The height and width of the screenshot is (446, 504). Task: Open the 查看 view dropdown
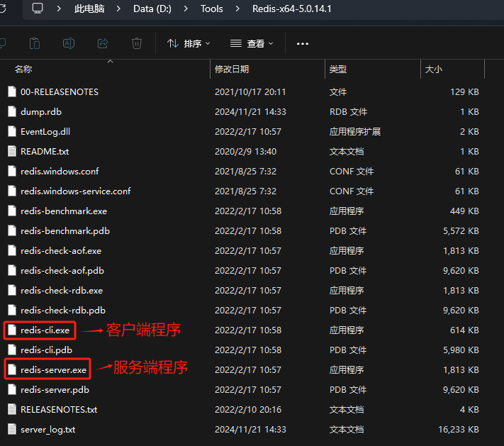252,43
